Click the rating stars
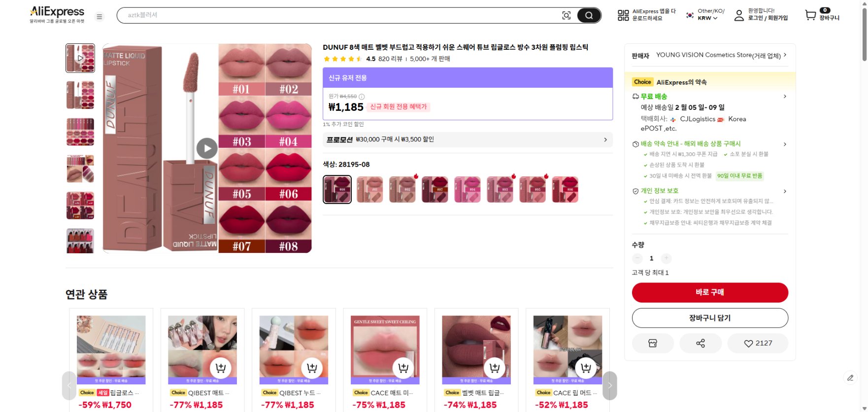 click(343, 59)
